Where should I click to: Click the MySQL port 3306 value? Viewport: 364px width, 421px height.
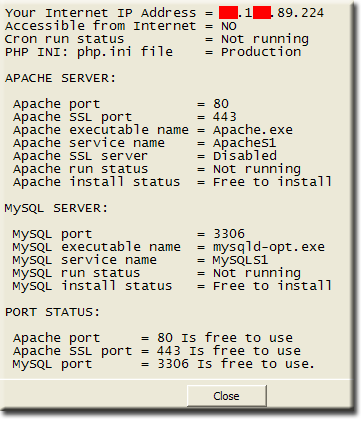[229, 234]
